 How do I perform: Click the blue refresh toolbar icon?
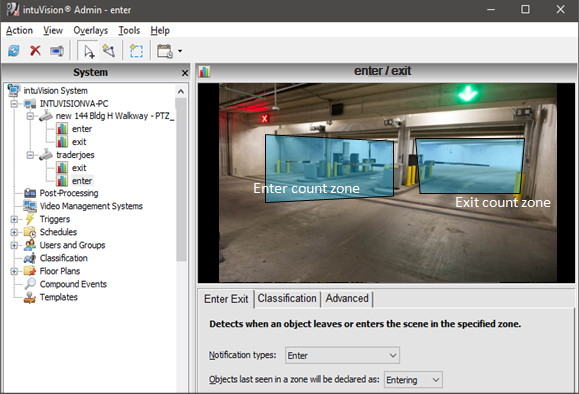(14, 51)
